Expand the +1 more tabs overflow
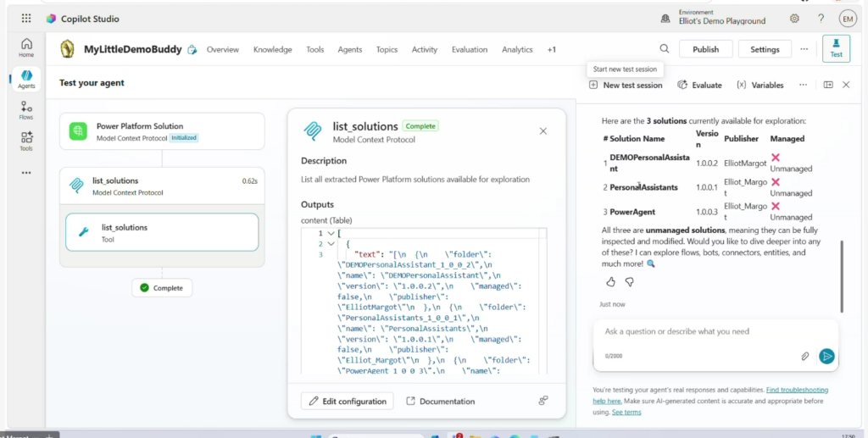Viewport: 868px width, 438px height. [552, 49]
